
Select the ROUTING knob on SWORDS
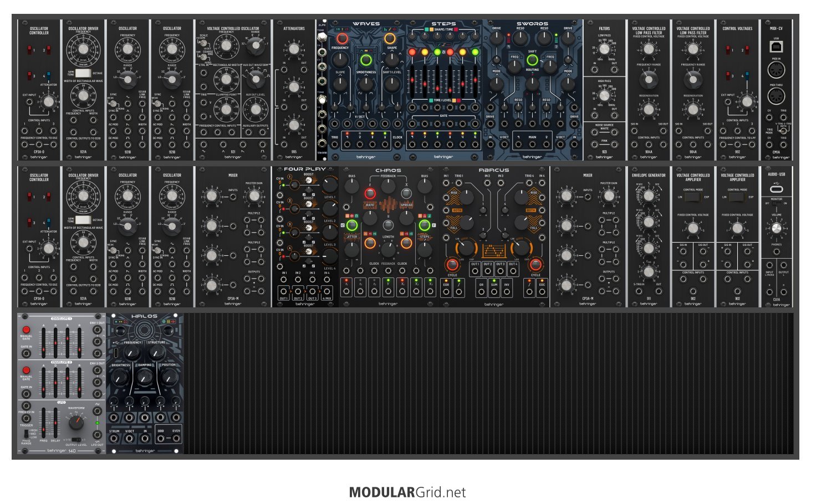point(532,84)
